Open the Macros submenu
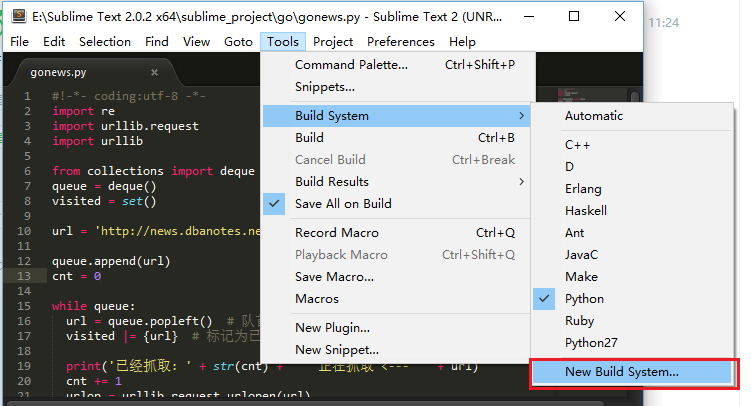Image resolution: width=751 pixels, height=406 pixels. 396,299
